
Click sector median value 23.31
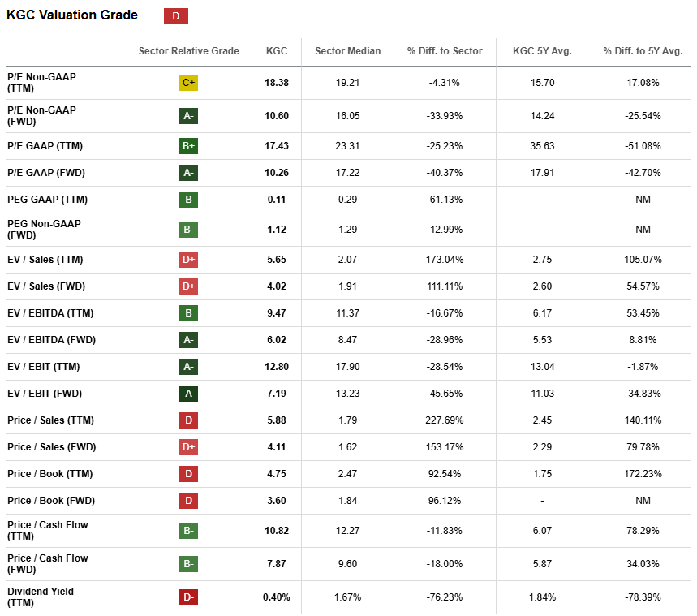point(347,146)
